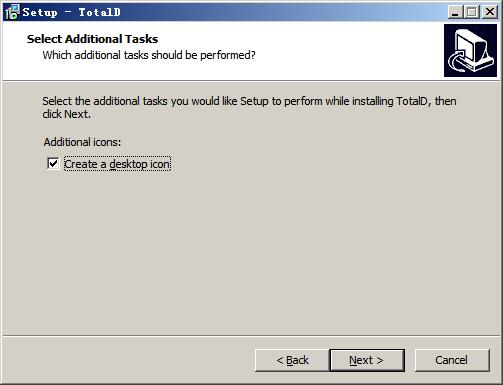The width and height of the screenshot is (503, 385).
Task: Click the blank title bar gradient area
Action: tap(283, 12)
